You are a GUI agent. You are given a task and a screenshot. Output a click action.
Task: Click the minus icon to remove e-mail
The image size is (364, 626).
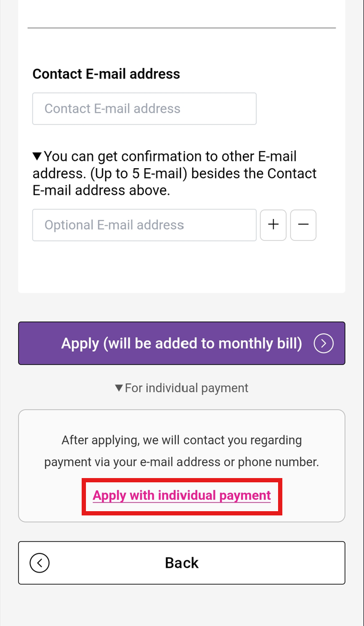[x=303, y=225]
